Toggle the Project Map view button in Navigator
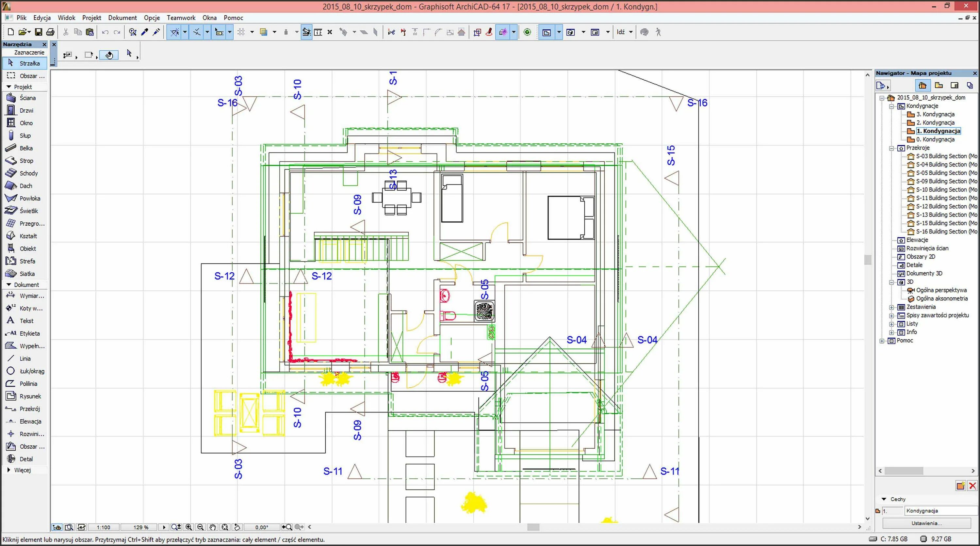Image resolution: width=980 pixels, height=546 pixels. tap(923, 86)
